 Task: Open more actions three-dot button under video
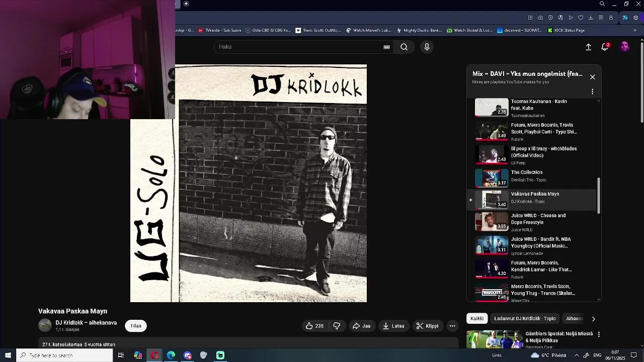tap(452, 326)
